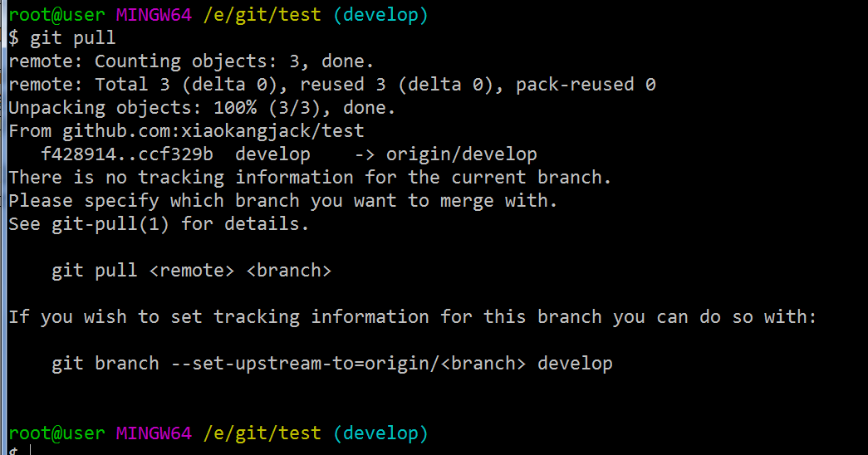Screen dimensions: 868x455
Task: Click the commit range f428914..ccf329b
Action: [127, 154]
